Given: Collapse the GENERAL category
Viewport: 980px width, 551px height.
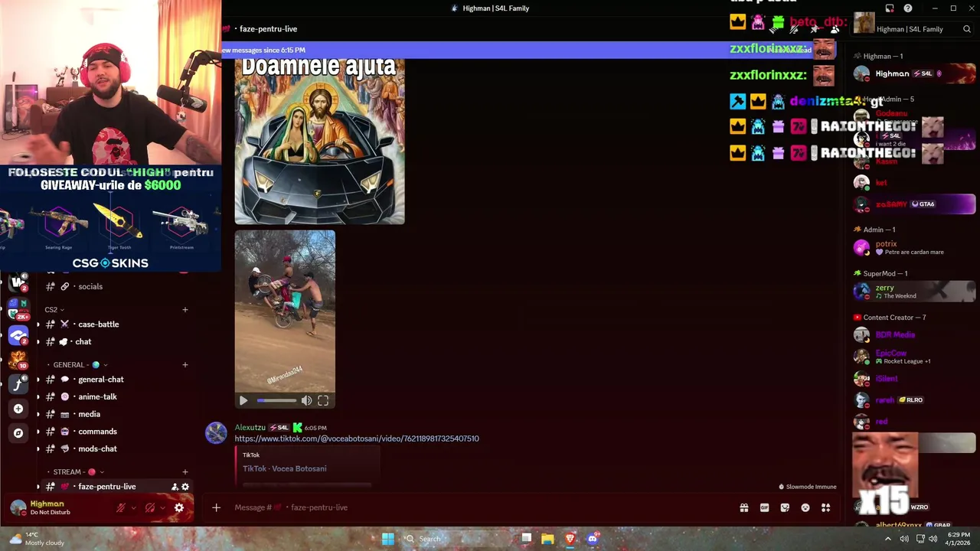Looking at the screenshot, I should click(x=77, y=365).
